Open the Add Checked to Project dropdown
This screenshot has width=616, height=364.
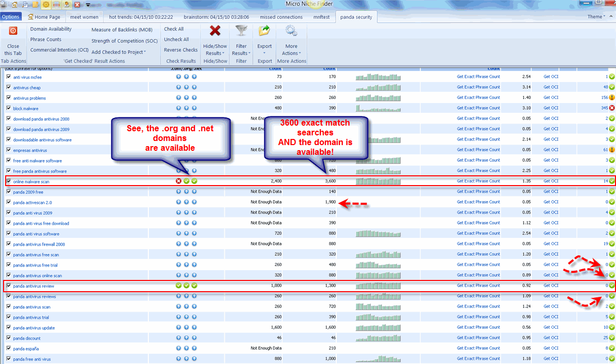pos(119,52)
